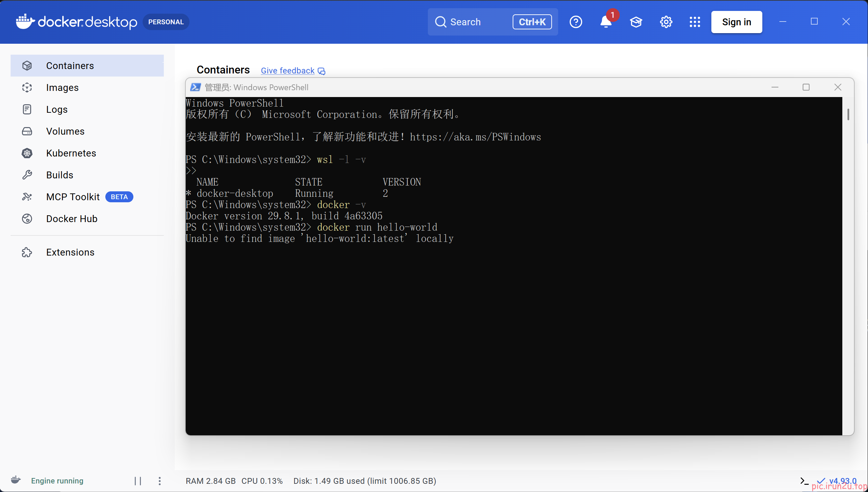Open the engine three-dot options menu
This screenshot has width=868, height=492.
(159, 481)
